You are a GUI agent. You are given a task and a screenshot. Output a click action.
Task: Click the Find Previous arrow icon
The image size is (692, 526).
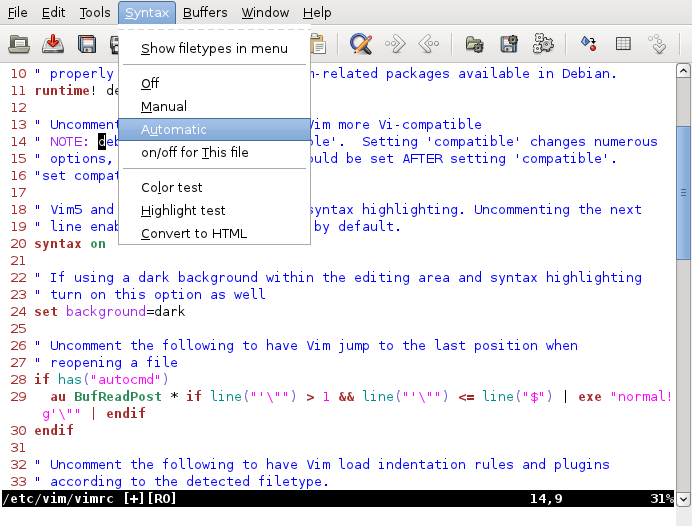(428, 44)
